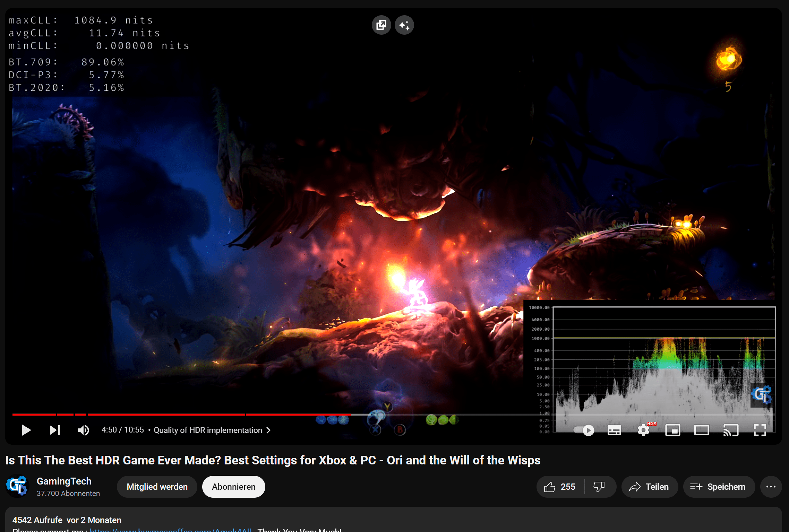The height and width of the screenshot is (532, 789).
Task: Skip to the next video
Action: (55, 430)
